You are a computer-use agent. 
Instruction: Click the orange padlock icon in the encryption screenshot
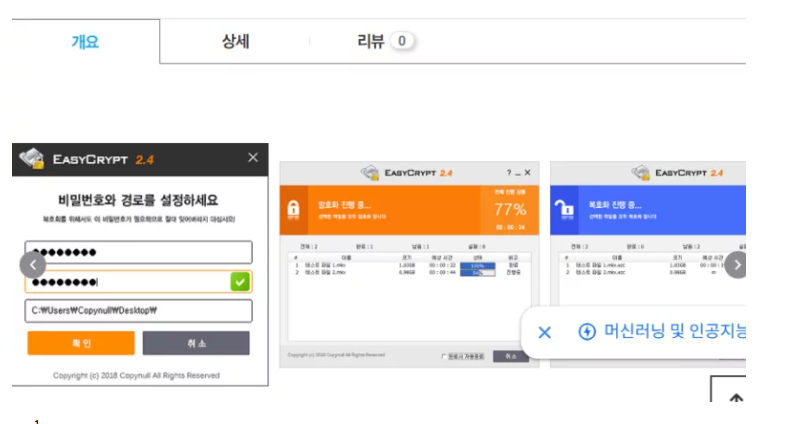click(293, 209)
